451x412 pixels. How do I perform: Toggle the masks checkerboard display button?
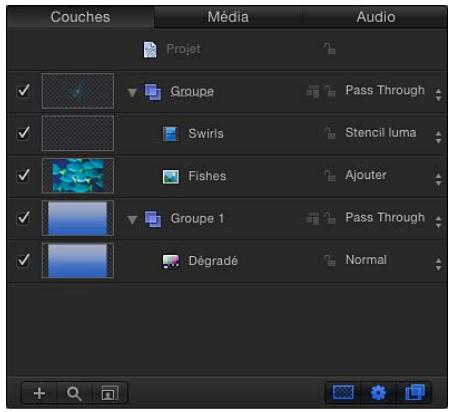coord(343,392)
